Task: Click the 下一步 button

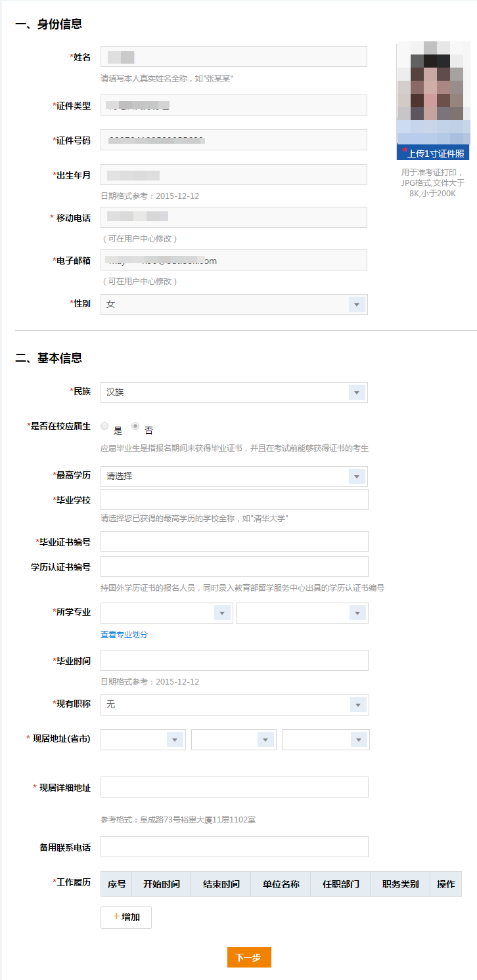Action: click(249, 958)
